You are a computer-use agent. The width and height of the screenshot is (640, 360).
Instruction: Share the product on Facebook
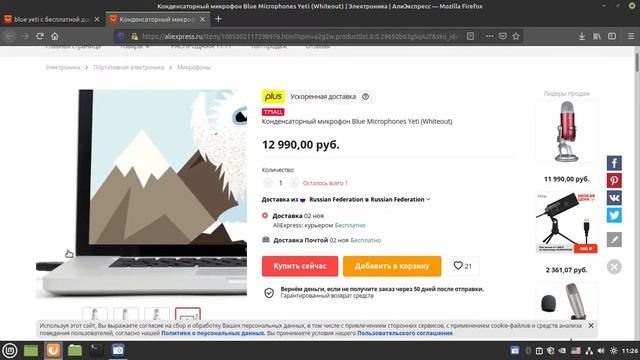(x=614, y=163)
